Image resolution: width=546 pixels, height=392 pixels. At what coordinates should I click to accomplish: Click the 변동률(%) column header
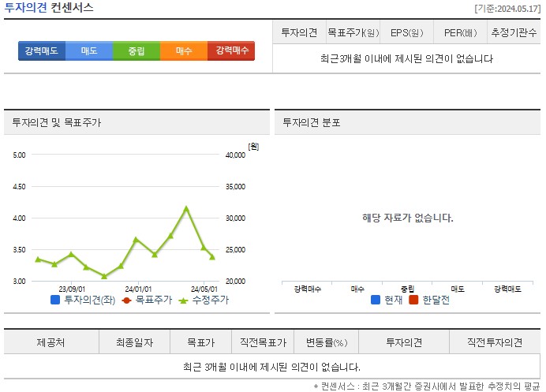coord(327,342)
